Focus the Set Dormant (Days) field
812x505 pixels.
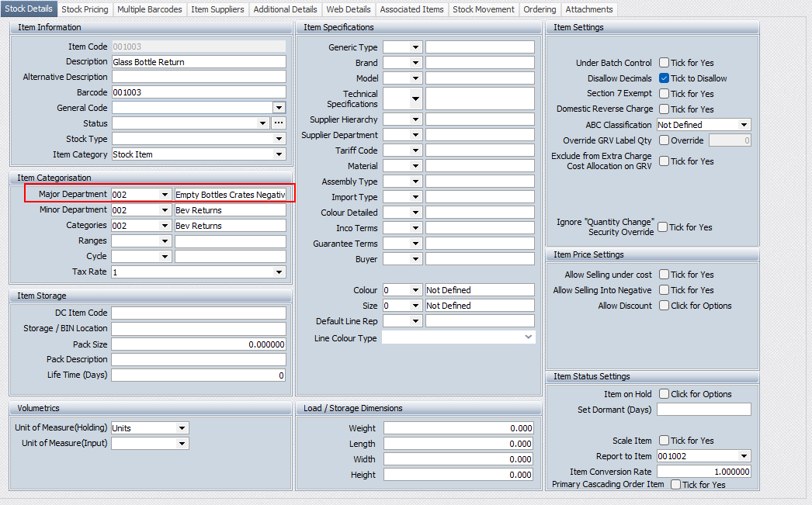704,410
